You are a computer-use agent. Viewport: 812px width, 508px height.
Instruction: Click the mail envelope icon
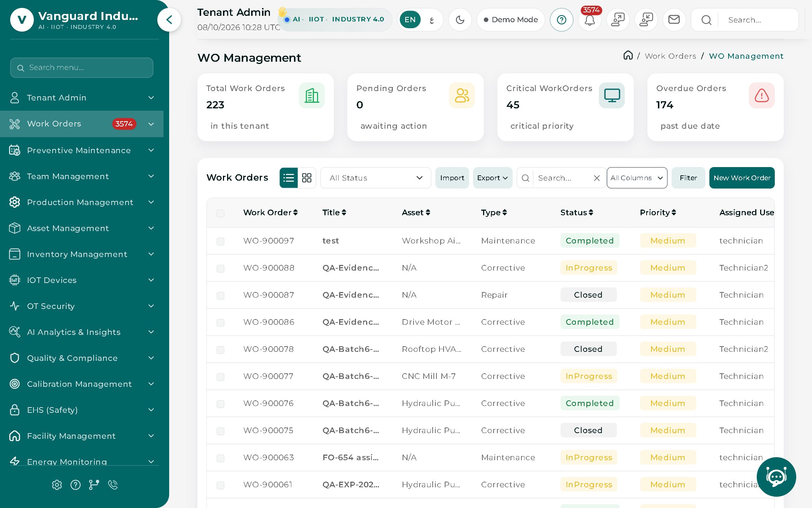(x=674, y=20)
